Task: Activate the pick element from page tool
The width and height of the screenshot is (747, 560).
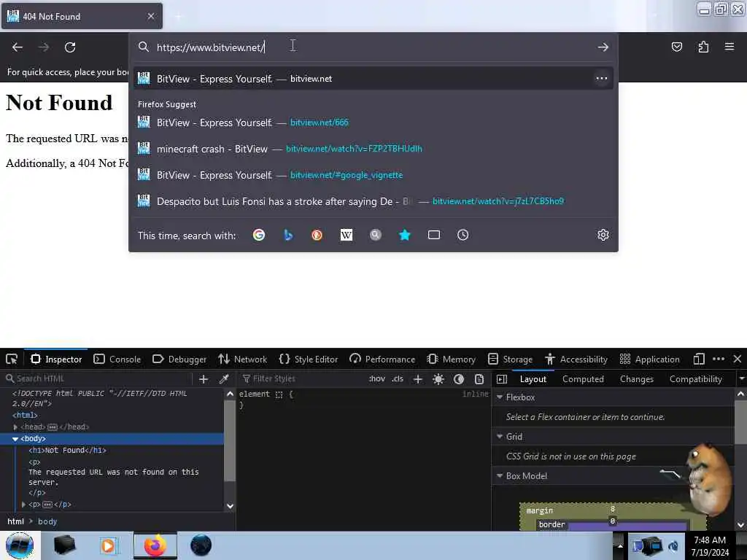Action: coord(12,359)
